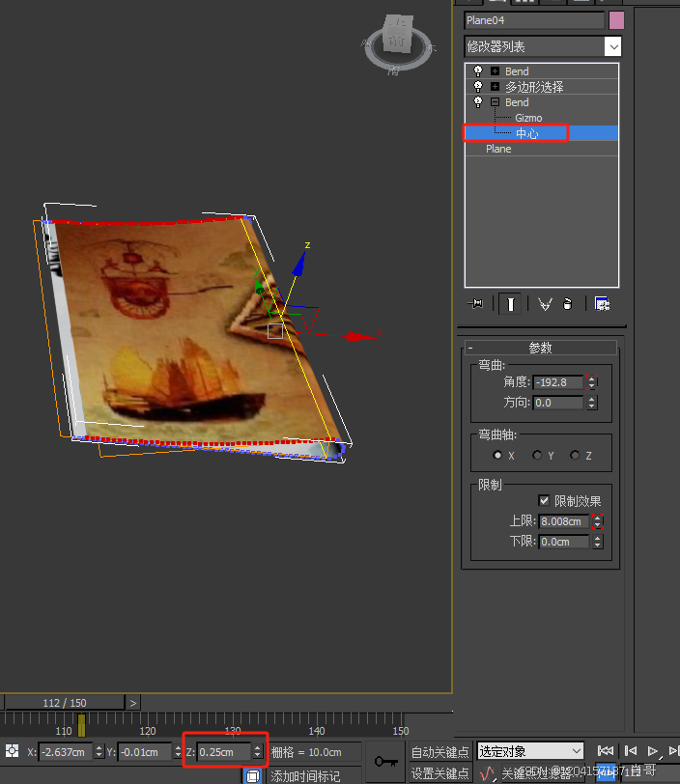Click the 方向 value field
The image size is (680, 784).
(x=558, y=403)
